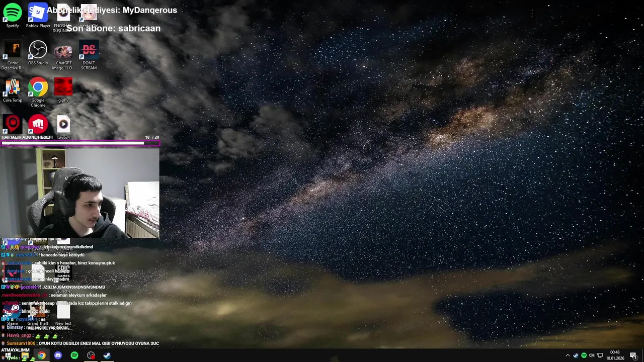Click the Spotify icon in system tray

pyautogui.click(x=584, y=355)
